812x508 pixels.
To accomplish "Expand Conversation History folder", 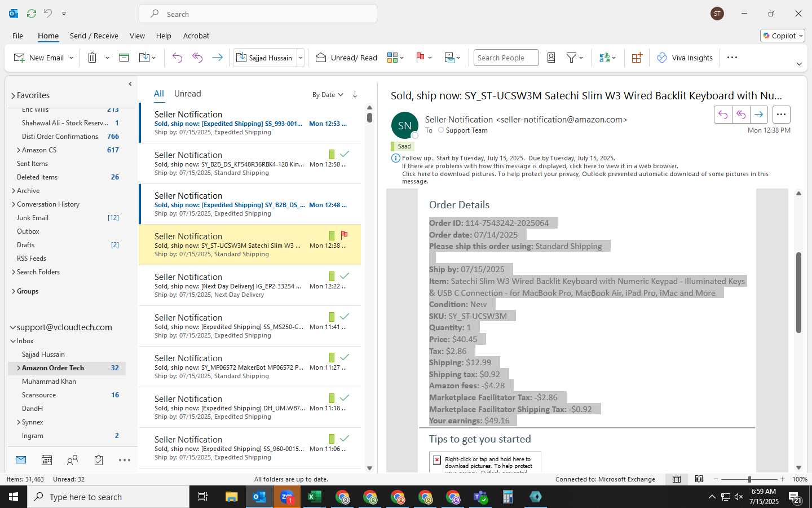I will (14, 204).
